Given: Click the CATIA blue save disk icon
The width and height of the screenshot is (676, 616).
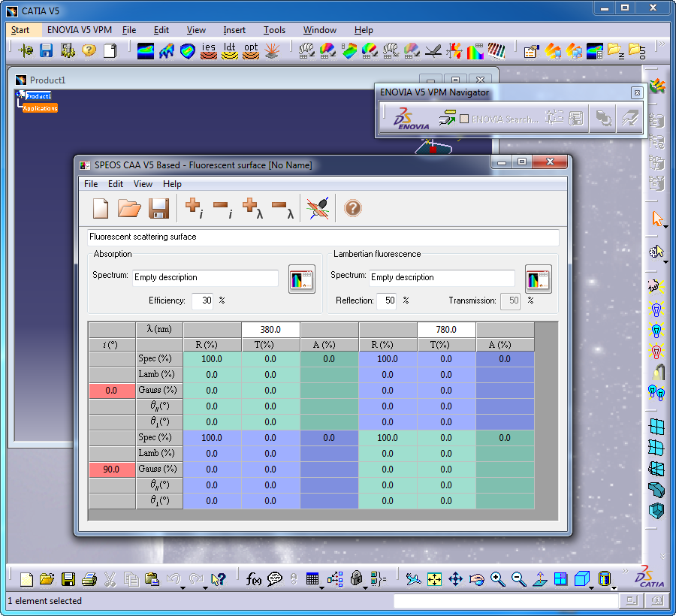Looking at the screenshot, I should (46, 51).
